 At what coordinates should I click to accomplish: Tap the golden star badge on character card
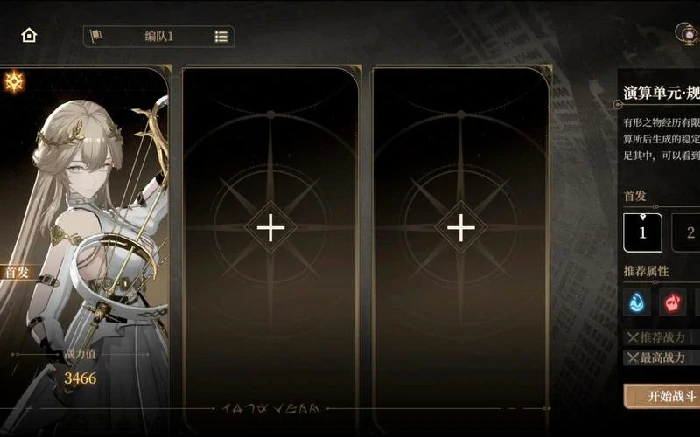click(x=14, y=82)
